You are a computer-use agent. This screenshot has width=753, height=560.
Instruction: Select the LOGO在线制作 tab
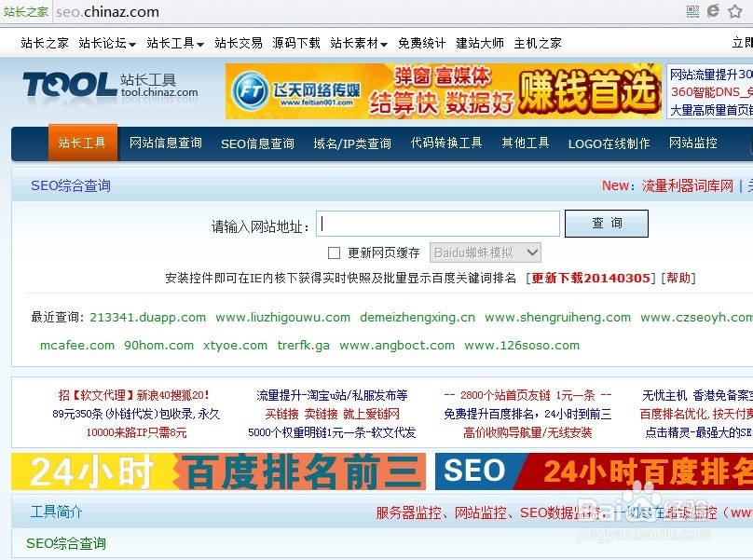tap(609, 143)
